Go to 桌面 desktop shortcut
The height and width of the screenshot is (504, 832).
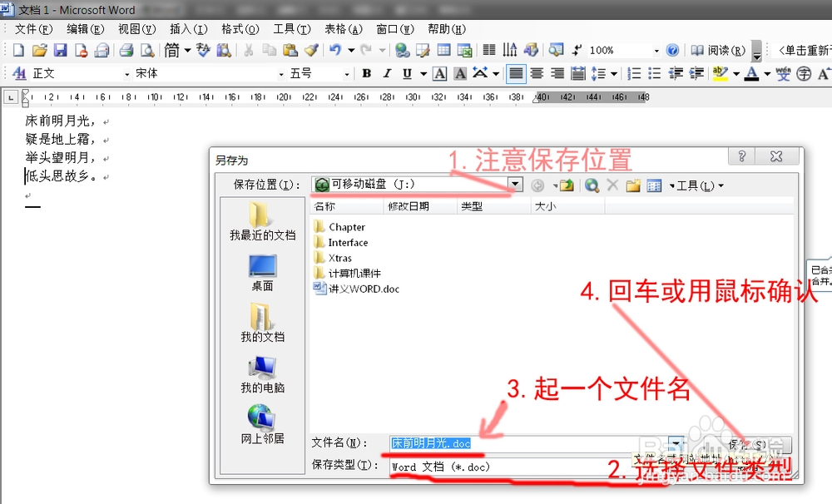point(262,273)
